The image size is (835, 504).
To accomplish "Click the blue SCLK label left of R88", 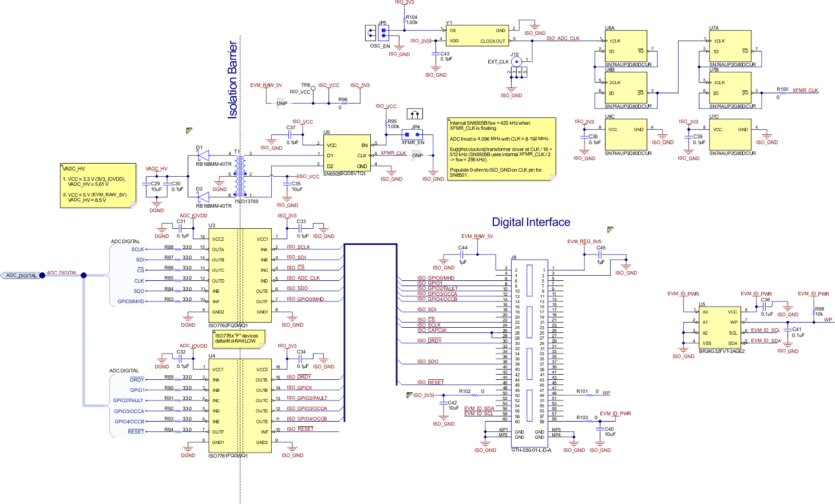I will (137, 249).
